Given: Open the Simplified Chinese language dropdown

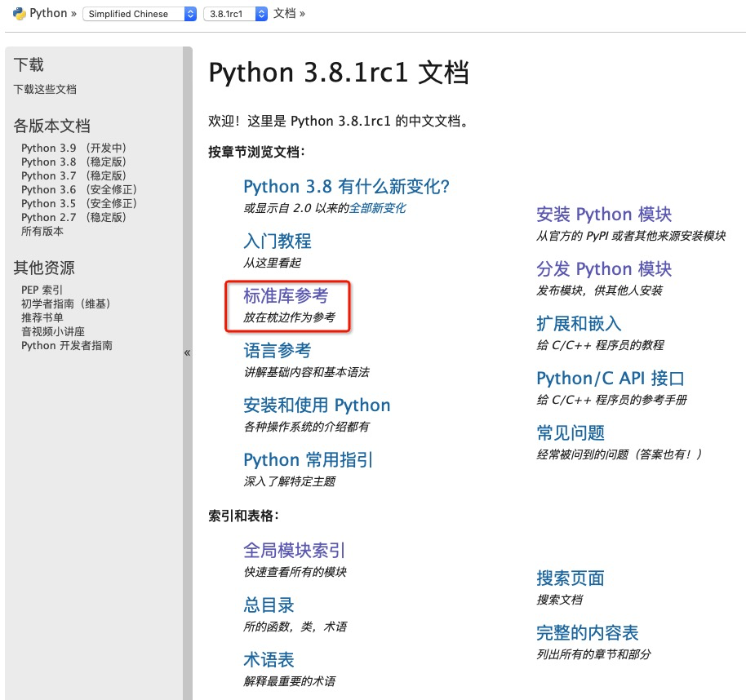Looking at the screenshot, I should point(140,14).
